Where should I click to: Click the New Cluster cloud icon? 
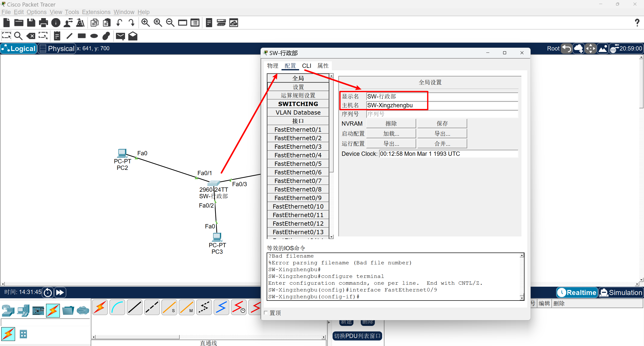click(578, 48)
